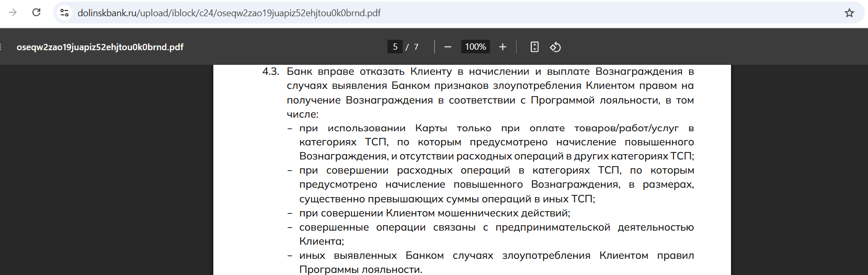868x275 pixels.
Task: Click the clause number 4.3.
Action: click(x=271, y=72)
